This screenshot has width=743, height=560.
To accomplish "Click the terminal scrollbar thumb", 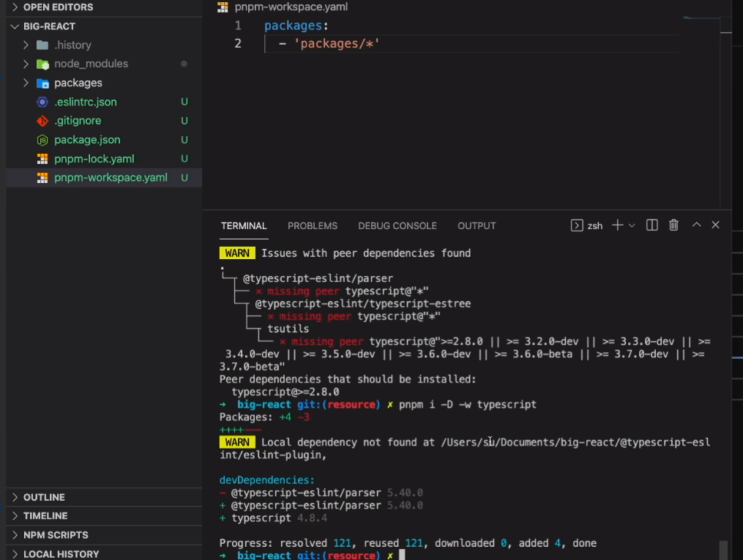I will [x=723, y=550].
